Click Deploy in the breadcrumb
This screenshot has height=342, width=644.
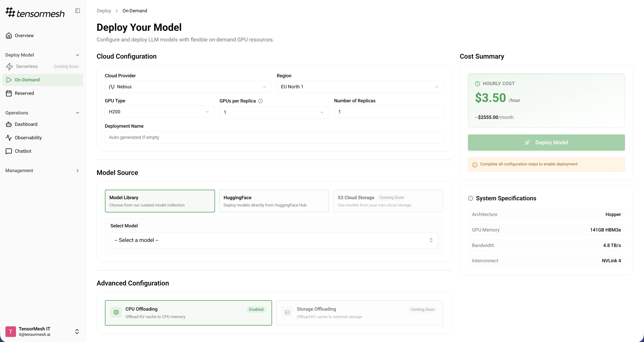104,10
